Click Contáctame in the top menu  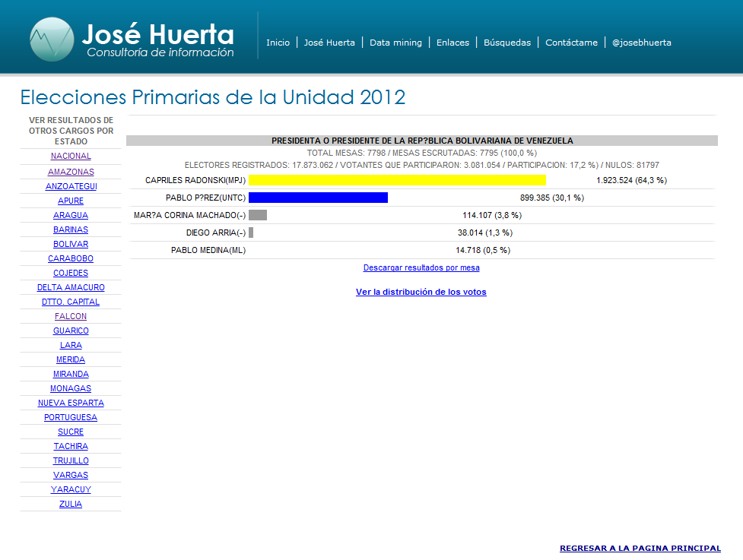pyautogui.click(x=571, y=43)
